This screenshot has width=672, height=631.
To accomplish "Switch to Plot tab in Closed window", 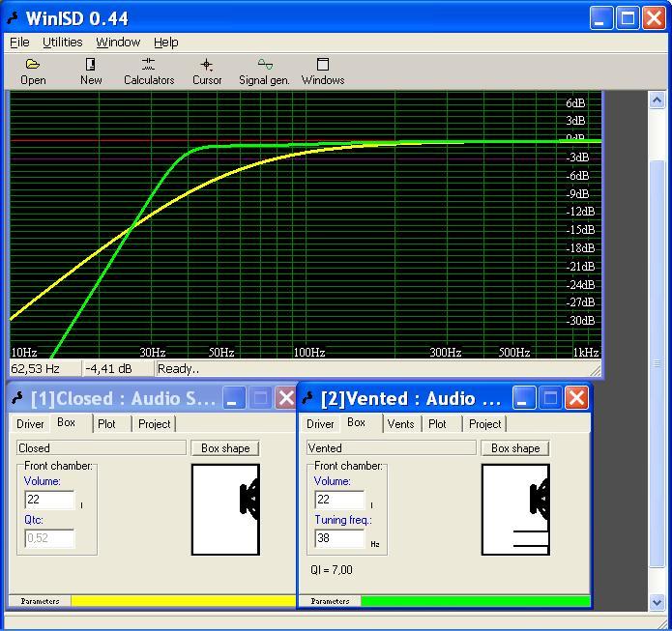I will [x=106, y=424].
